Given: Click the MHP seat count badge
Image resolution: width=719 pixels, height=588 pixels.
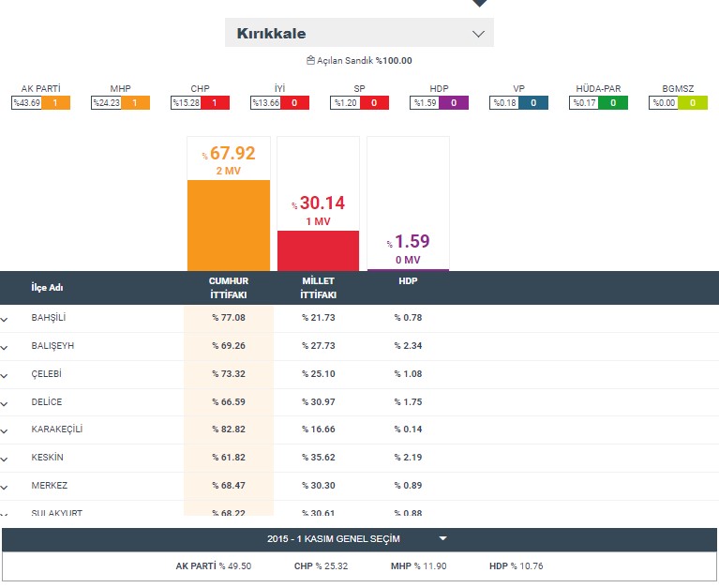Looking at the screenshot, I should pos(135,103).
